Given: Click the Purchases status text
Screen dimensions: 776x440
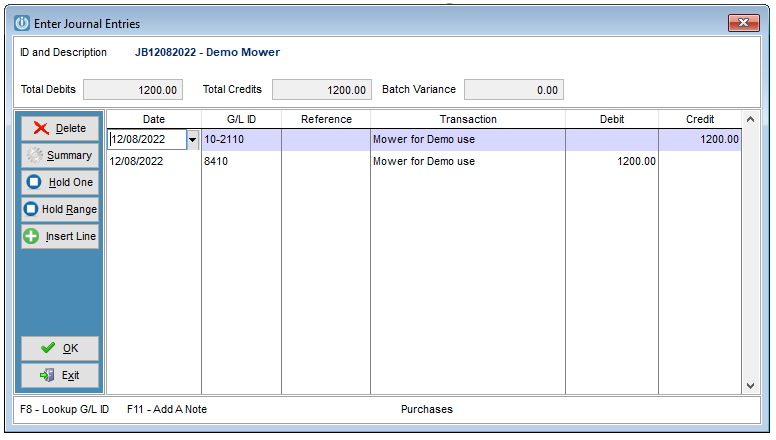Looking at the screenshot, I should tap(427, 409).
